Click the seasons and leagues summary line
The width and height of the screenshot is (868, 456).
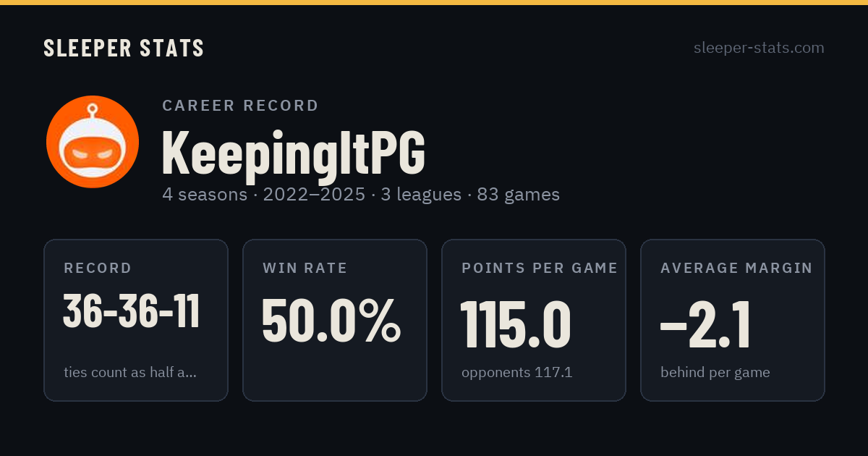pyautogui.click(x=361, y=195)
